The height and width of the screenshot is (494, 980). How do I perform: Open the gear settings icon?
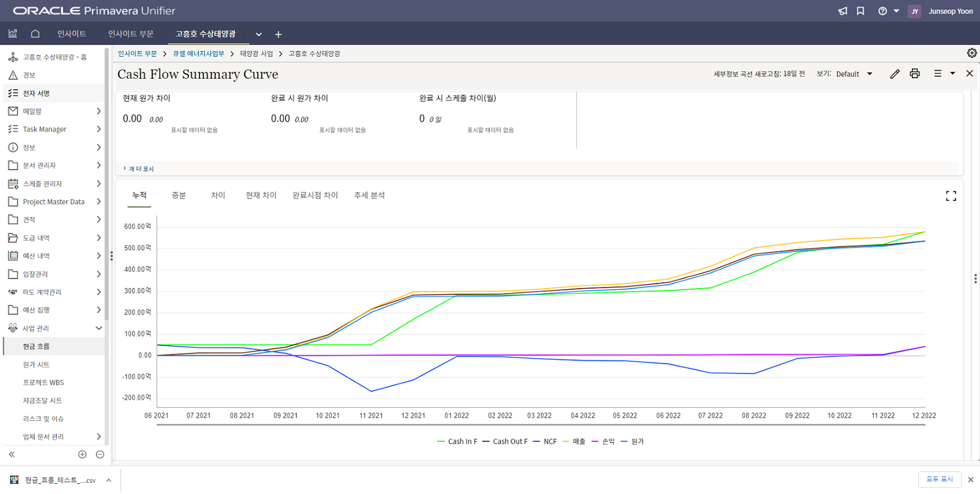(972, 53)
